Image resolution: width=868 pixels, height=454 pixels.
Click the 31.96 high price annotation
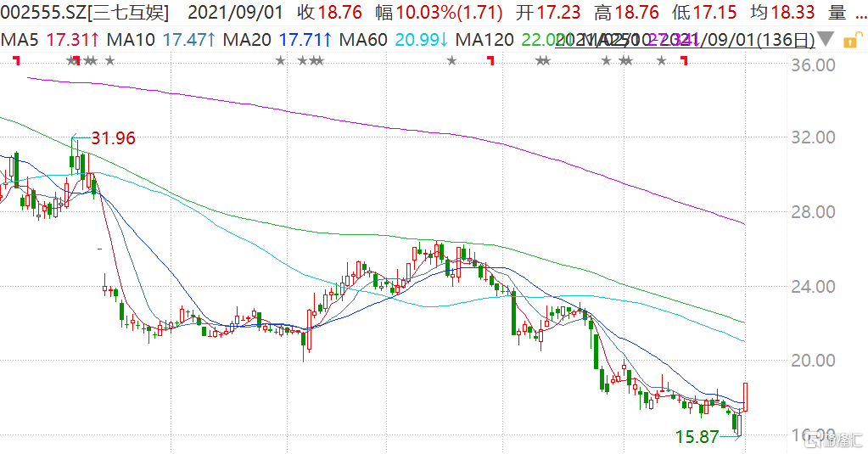(x=113, y=138)
